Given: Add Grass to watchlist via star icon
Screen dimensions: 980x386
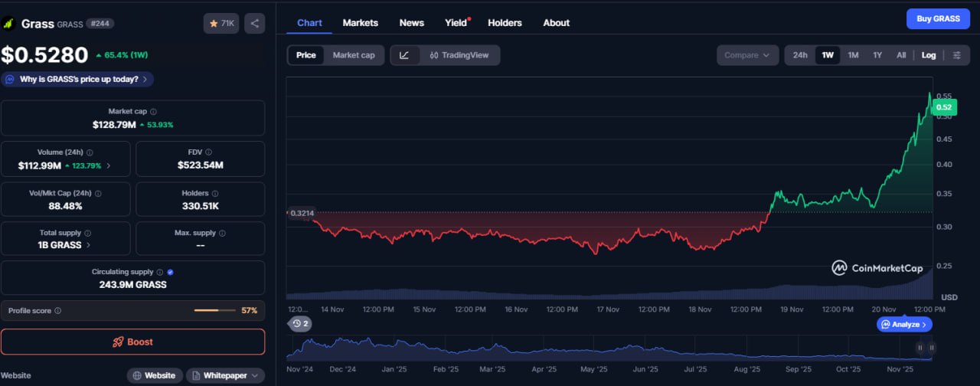Looking at the screenshot, I should (x=221, y=24).
